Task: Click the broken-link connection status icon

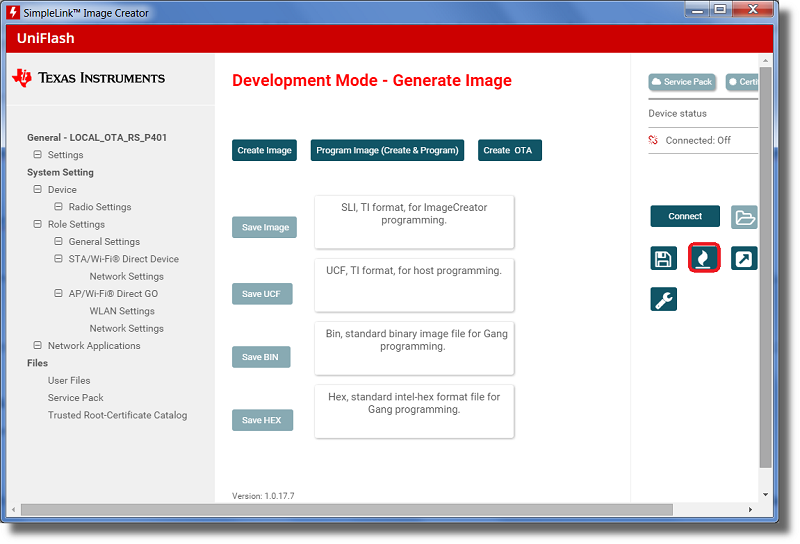Action: (654, 141)
